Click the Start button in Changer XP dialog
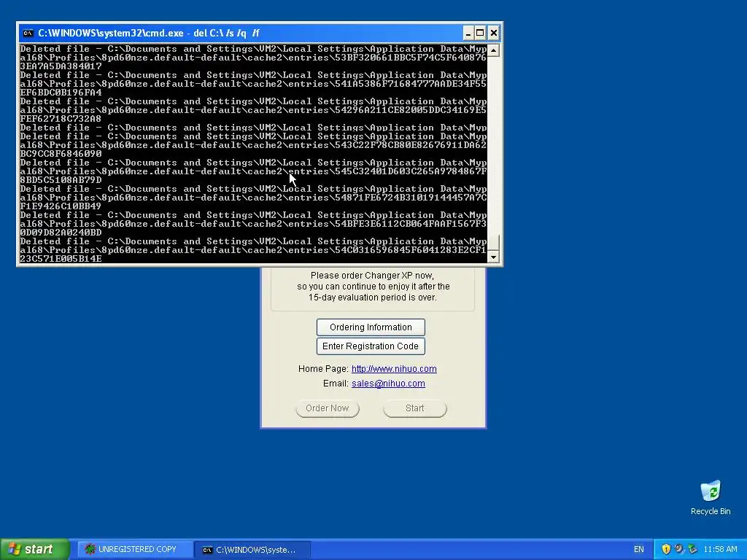 (415, 408)
